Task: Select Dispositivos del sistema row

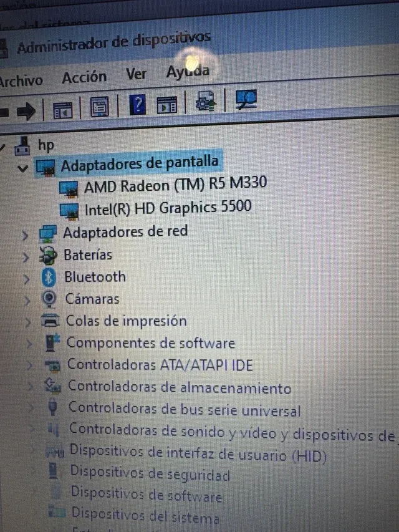Action: coord(145,515)
